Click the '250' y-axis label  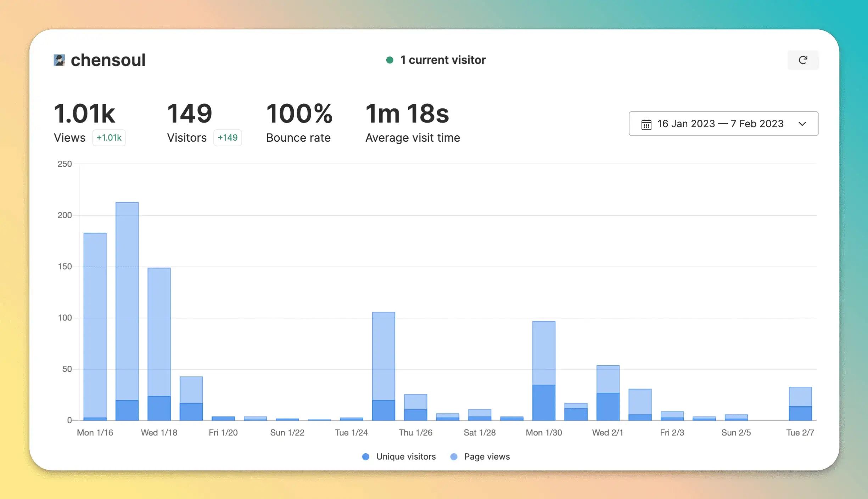(65, 164)
